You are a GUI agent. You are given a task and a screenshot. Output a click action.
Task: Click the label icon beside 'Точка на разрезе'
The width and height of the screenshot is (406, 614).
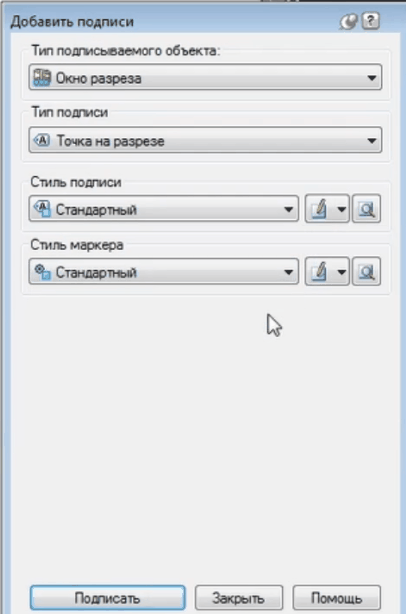(42, 140)
